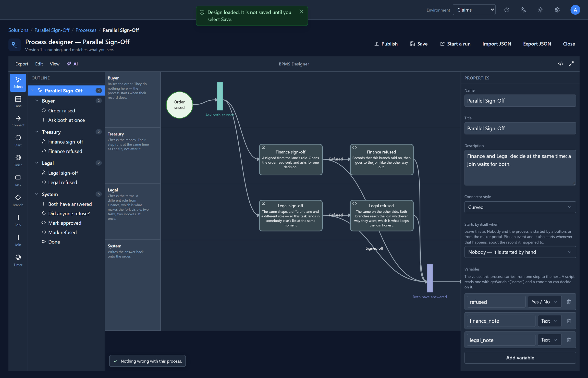Follow the Solutions breadcrumb link
Image resolution: width=588 pixels, height=378 pixels.
coord(18,30)
